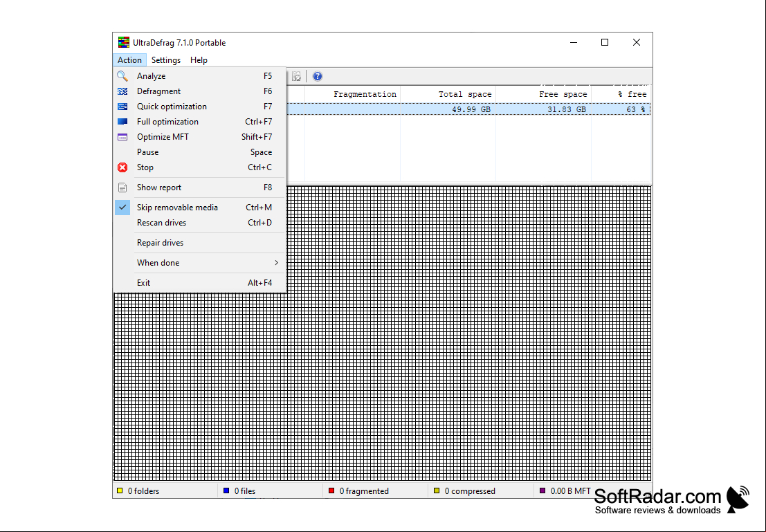The width and height of the screenshot is (766, 532).
Task: Click the blue help icon in toolbar
Action: (318, 76)
